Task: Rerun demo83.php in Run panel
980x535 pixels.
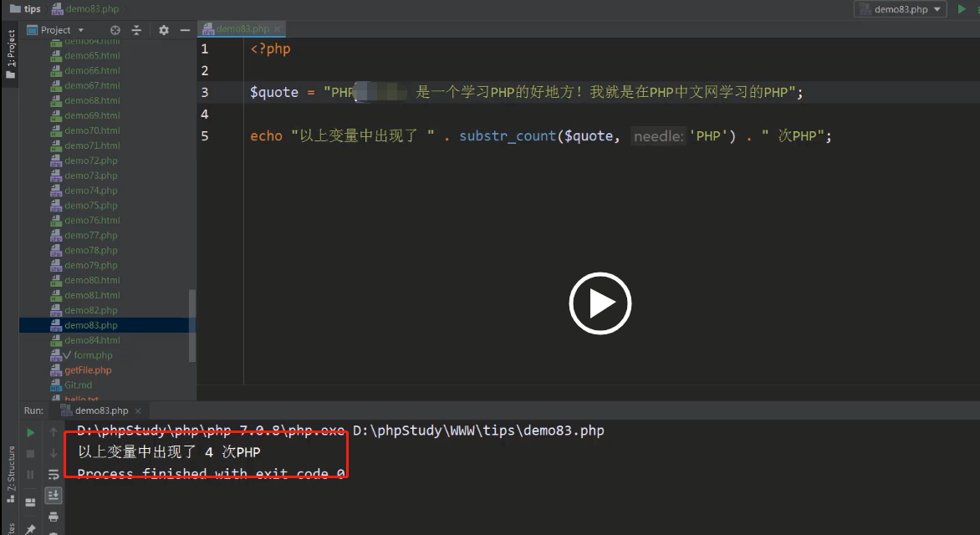Action: pyautogui.click(x=31, y=432)
